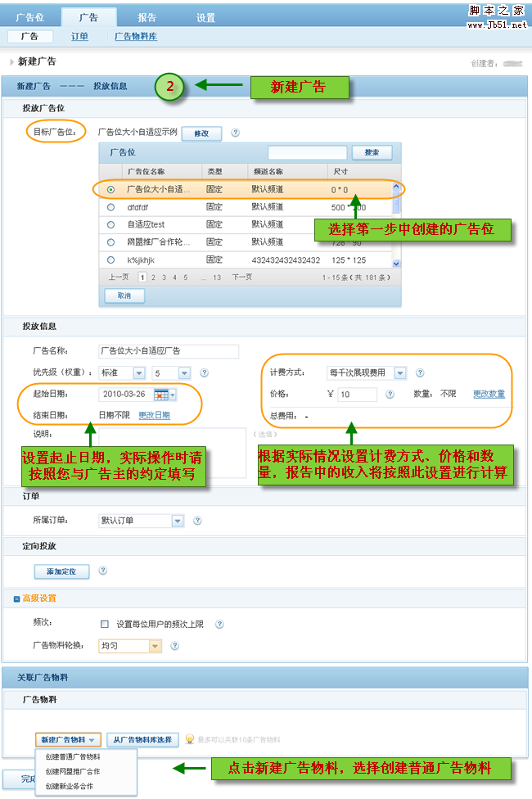Click the 更改日期 link

click(154, 415)
